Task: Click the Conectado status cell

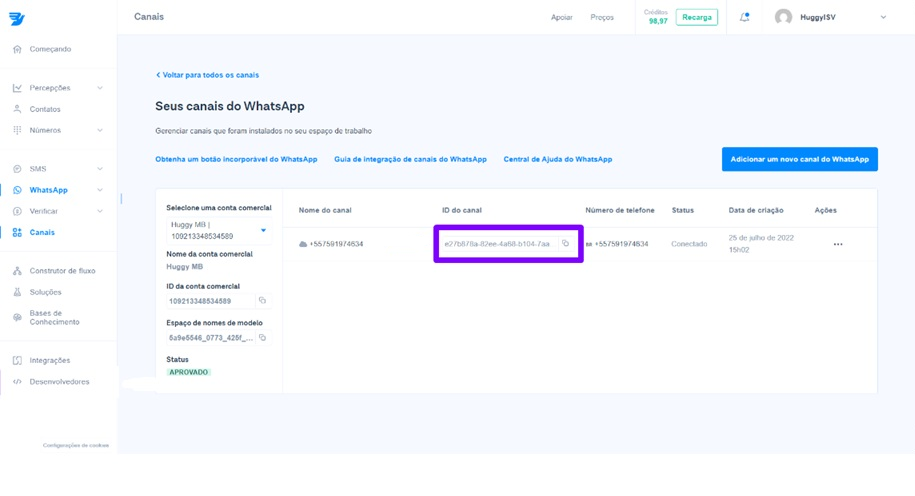Action: tap(689, 244)
